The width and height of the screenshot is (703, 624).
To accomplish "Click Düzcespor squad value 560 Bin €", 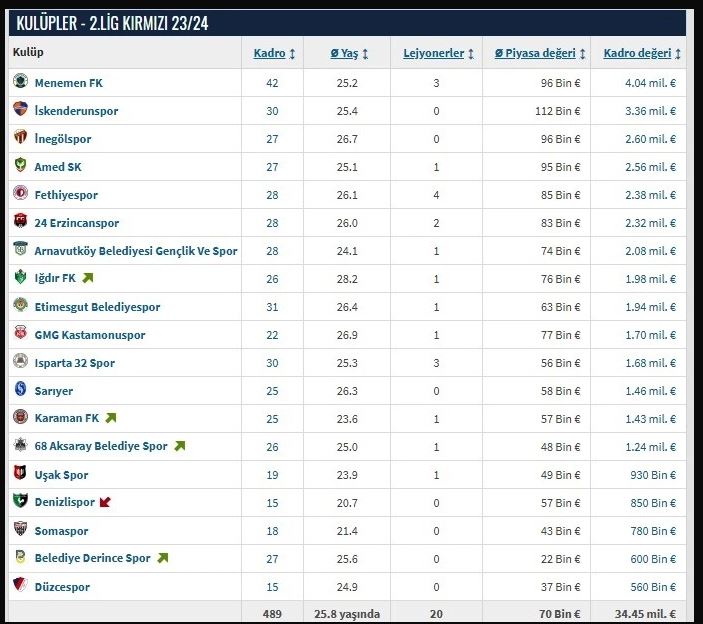I will click(x=653, y=587).
